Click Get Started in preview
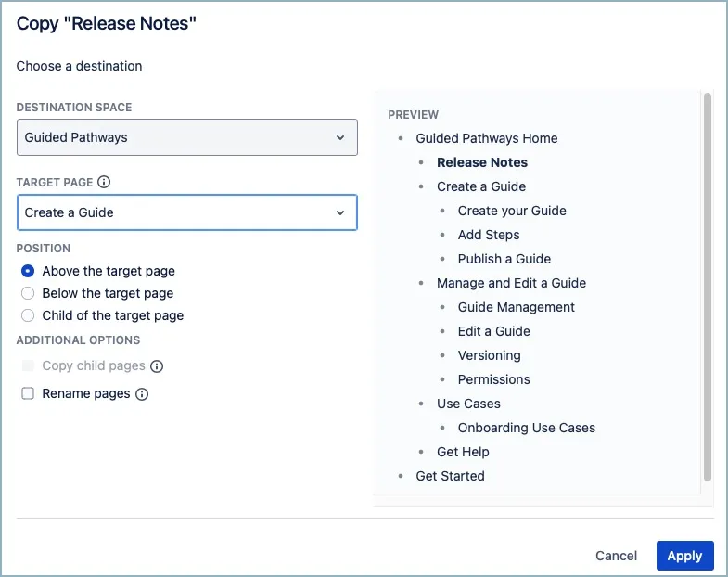Screen dimensions: 728x577 click(x=450, y=477)
